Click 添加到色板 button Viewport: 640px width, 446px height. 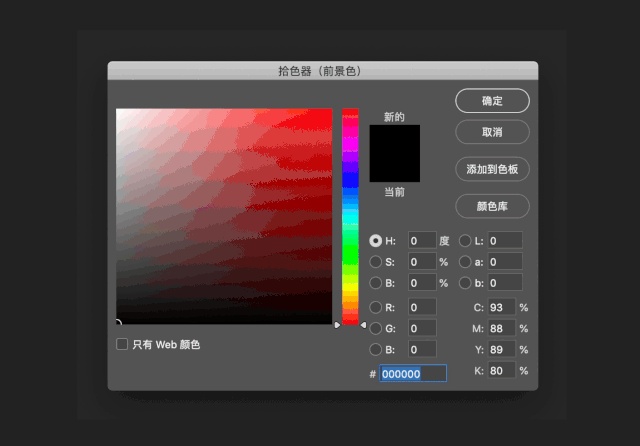[492, 169]
